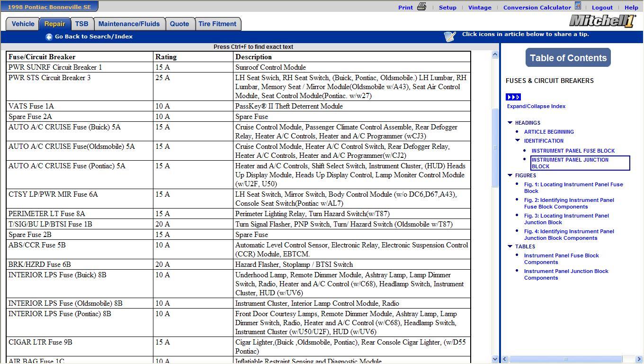Image resolution: width=644 pixels, height=364 pixels.
Task: Click the printer icon beside Print
Action: point(421,7)
